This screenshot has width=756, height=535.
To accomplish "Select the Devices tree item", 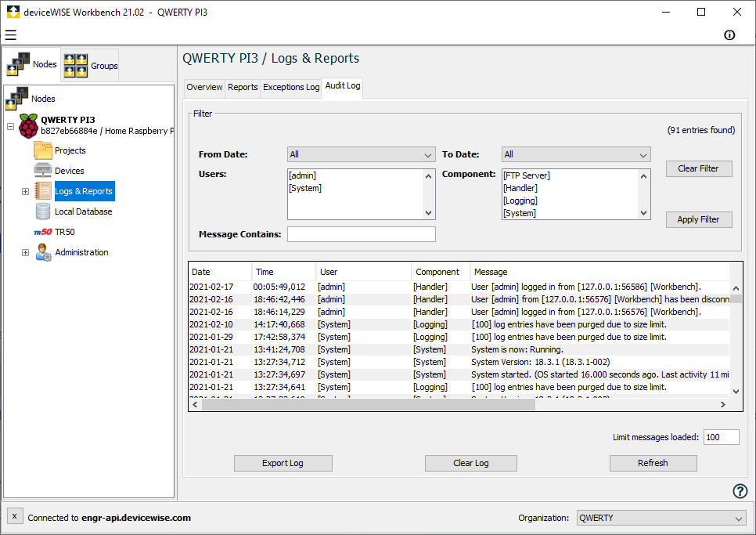I will [70, 171].
